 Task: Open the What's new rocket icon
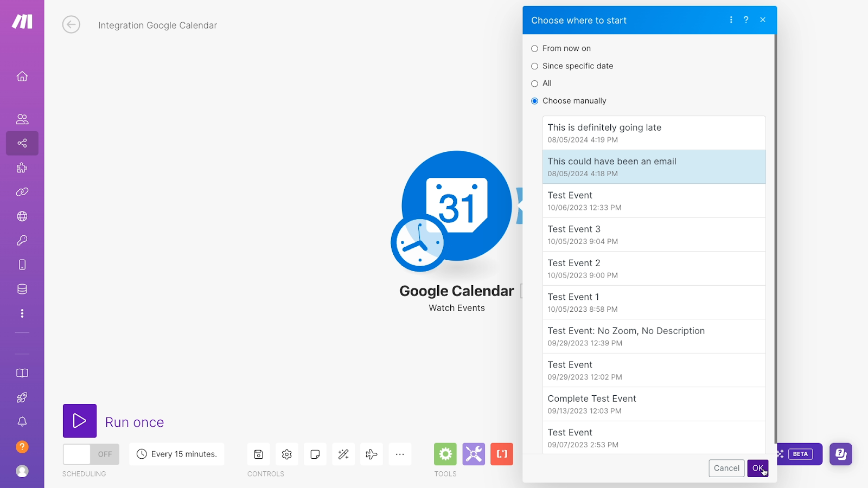22,397
